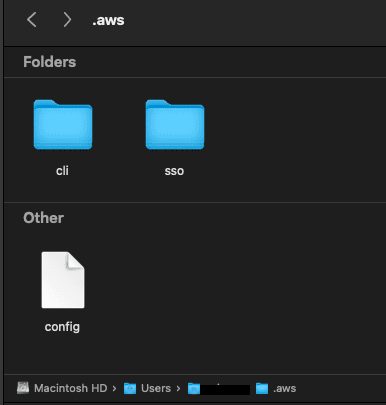Click the .aws text in path bar
Viewport: 386px width, 405px height.
point(285,388)
